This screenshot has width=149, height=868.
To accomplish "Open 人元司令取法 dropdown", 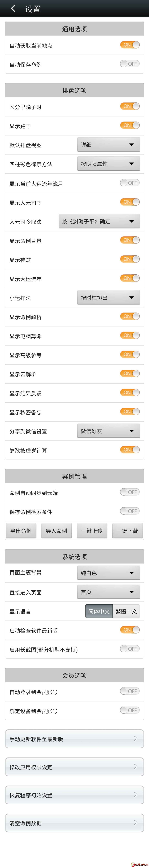I will [99, 221].
